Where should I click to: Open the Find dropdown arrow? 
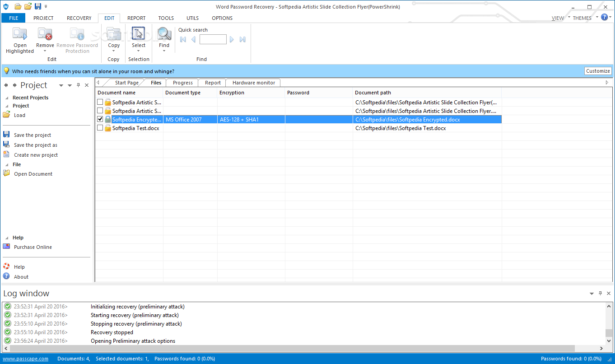tap(164, 51)
